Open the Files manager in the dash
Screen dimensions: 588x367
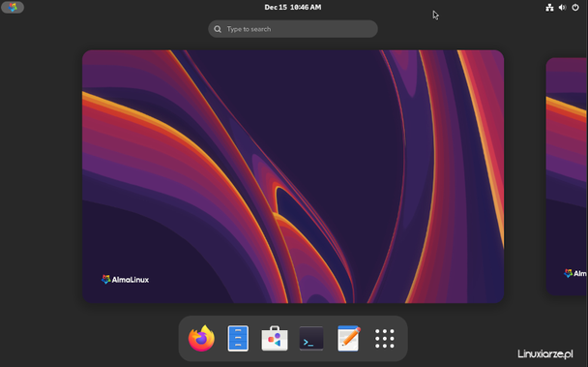(x=238, y=339)
